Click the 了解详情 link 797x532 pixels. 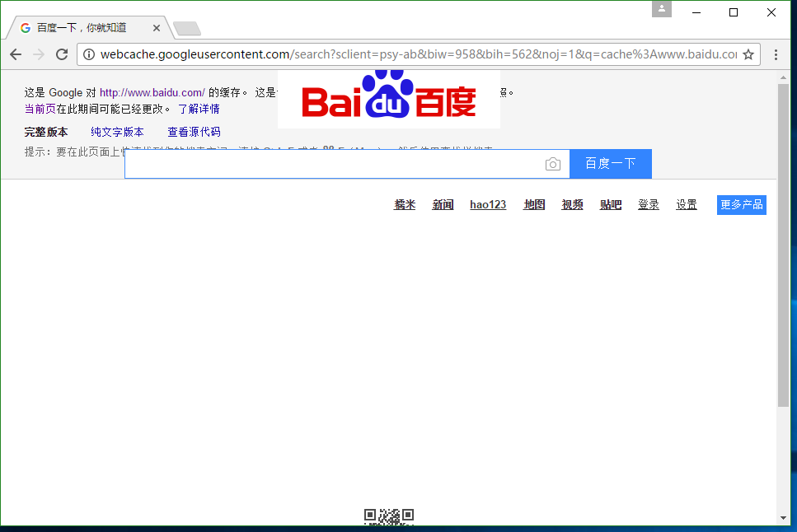(x=199, y=109)
